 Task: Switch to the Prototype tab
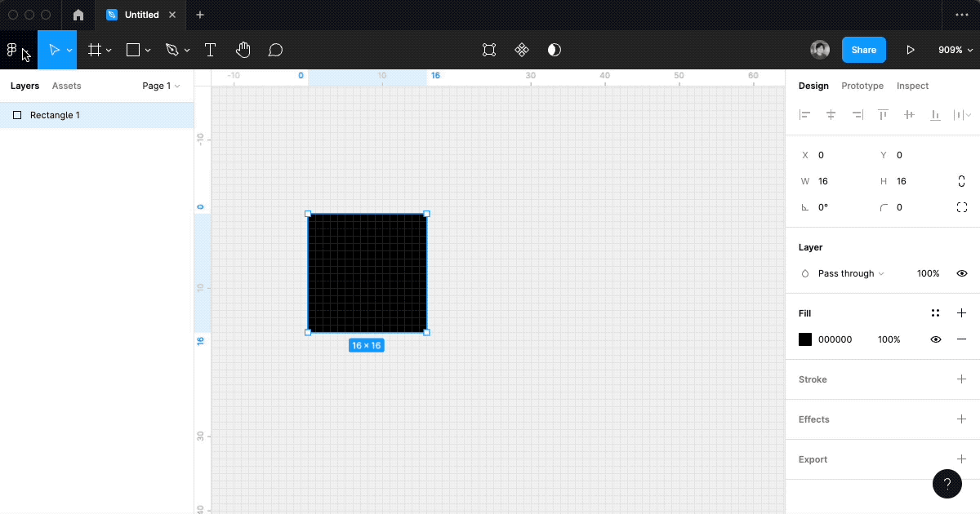862,86
